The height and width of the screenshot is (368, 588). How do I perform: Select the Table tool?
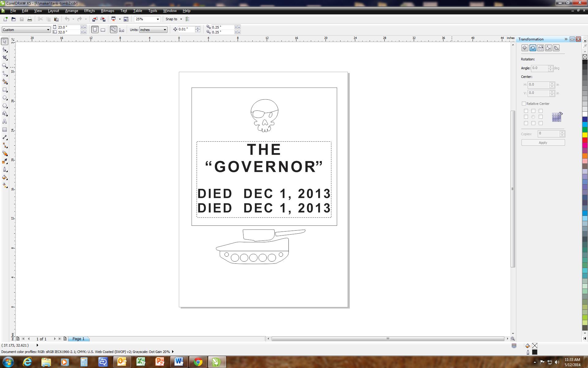pos(5,129)
